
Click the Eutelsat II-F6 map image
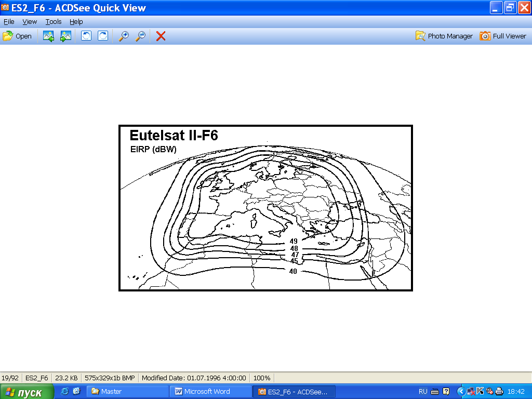[265, 208]
